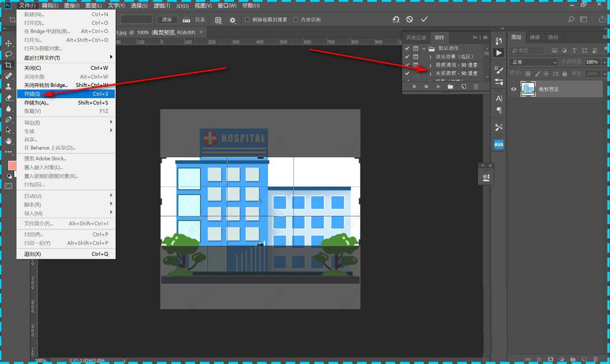The width and height of the screenshot is (610, 364).
Task: Expand the 淡出效果（选区）action
Action: (431, 56)
